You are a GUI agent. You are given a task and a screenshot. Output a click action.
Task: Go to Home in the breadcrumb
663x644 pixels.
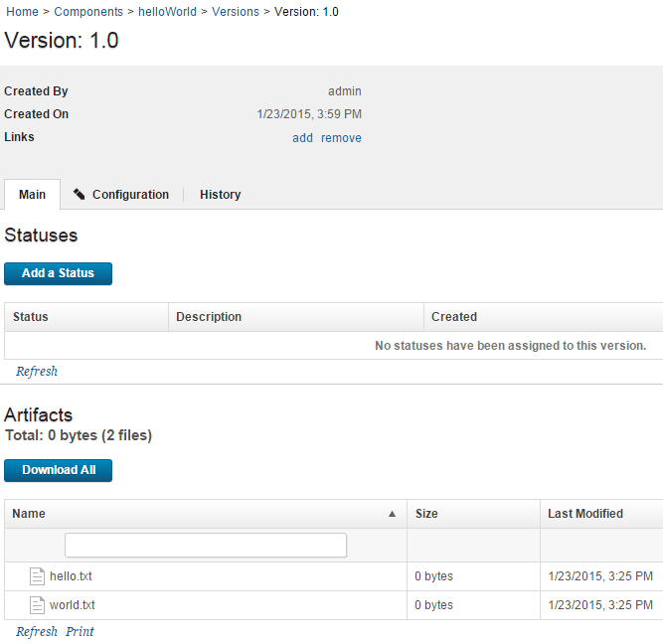coord(22,12)
